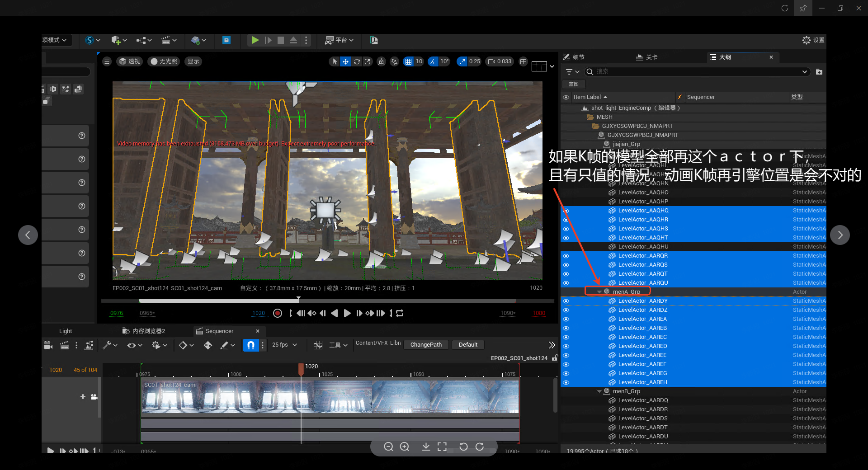Click the zoom in magnifier icon
The width and height of the screenshot is (868, 470).
[405, 446]
